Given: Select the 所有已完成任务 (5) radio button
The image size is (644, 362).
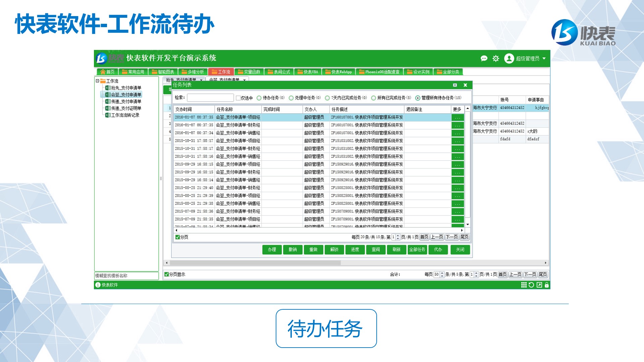Looking at the screenshot, I should click(x=373, y=98).
